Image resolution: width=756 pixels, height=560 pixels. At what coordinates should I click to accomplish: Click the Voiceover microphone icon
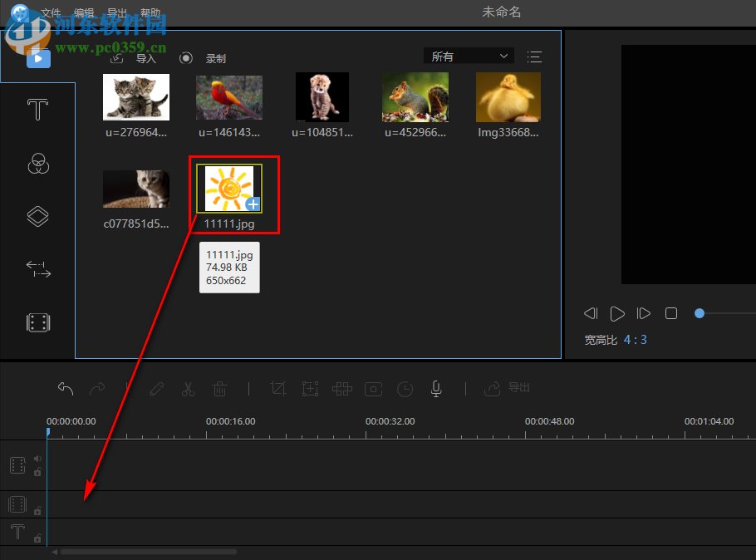click(435, 389)
